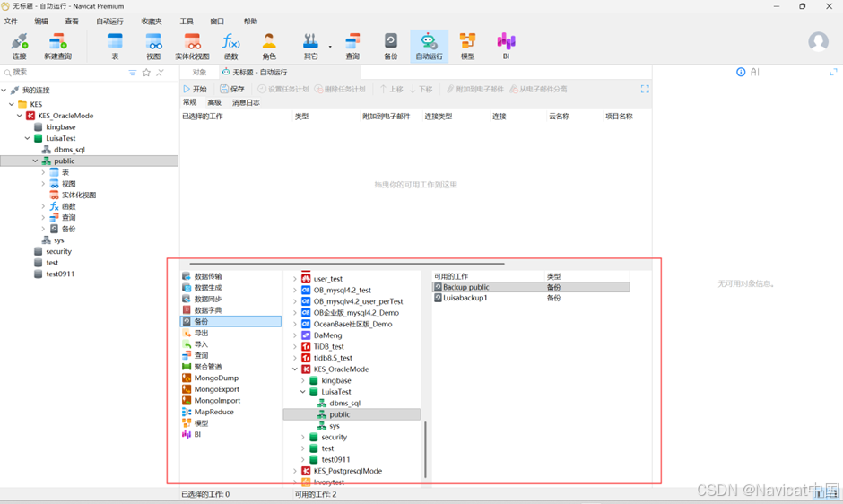Click the bottom tree vertical scrollbar
This screenshot has width=843, height=504.
pos(425,449)
